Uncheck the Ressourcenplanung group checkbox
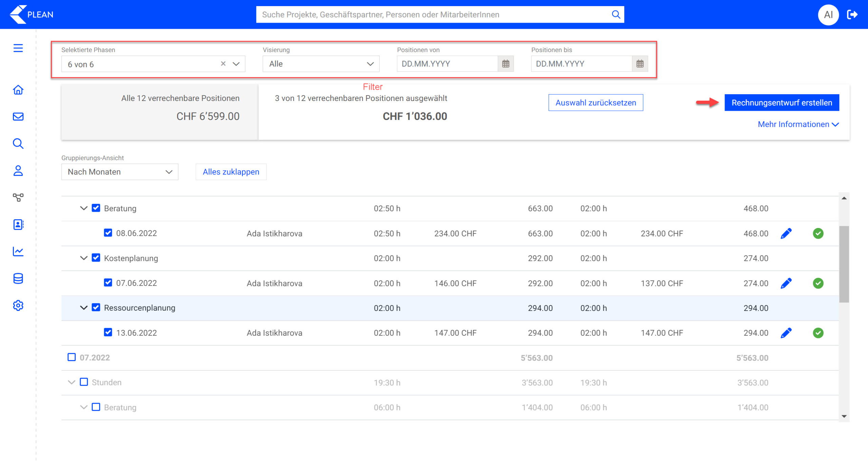Image resolution: width=868 pixels, height=463 pixels. pyautogui.click(x=96, y=308)
